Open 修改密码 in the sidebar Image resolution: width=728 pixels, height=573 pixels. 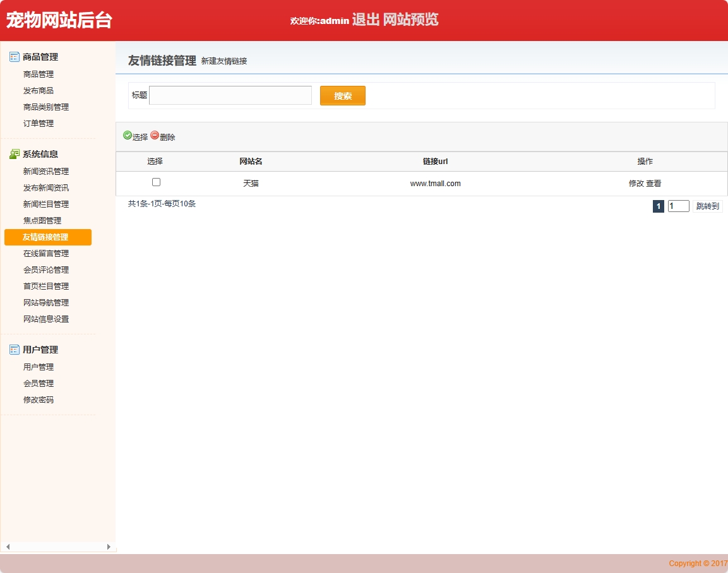[38, 400]
